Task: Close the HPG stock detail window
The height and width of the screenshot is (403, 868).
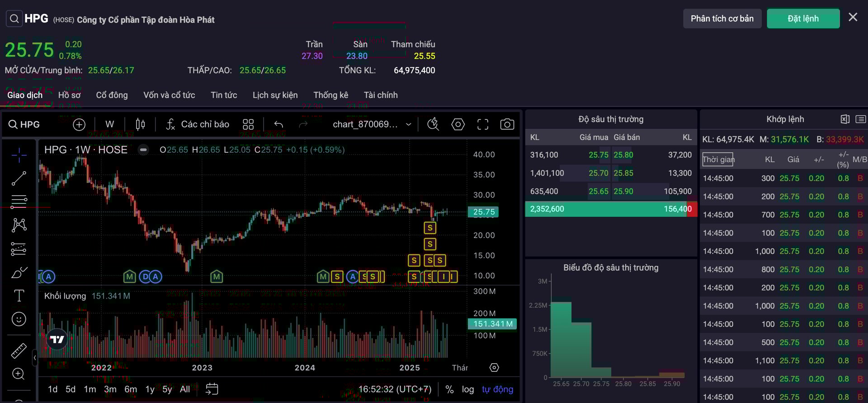Action: [x=853, y=17]
